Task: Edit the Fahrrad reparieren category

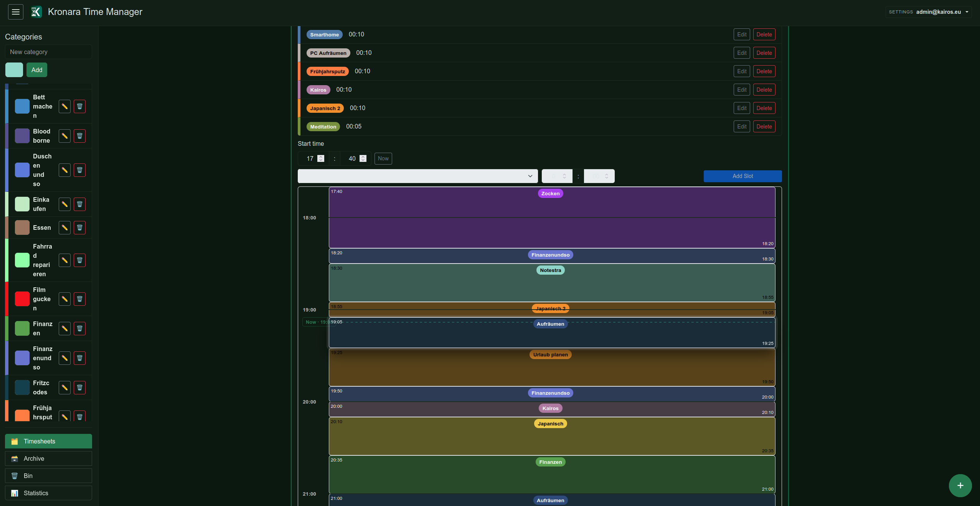Action: click(x=64, y=260)
